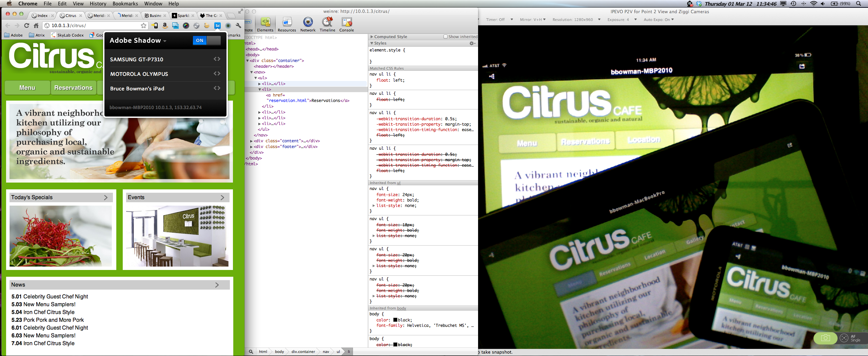This screenshot has height=356, width=868.
Task: Open the Bookmarks menu
Action: pyautogui.click(x=125, y=4)
